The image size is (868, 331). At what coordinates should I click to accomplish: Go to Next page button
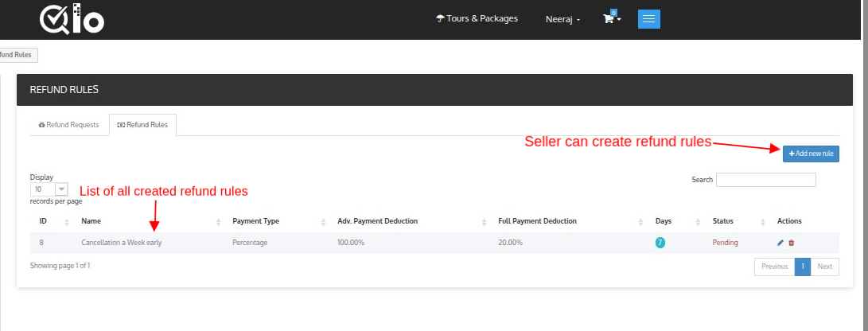coord(825,267)
